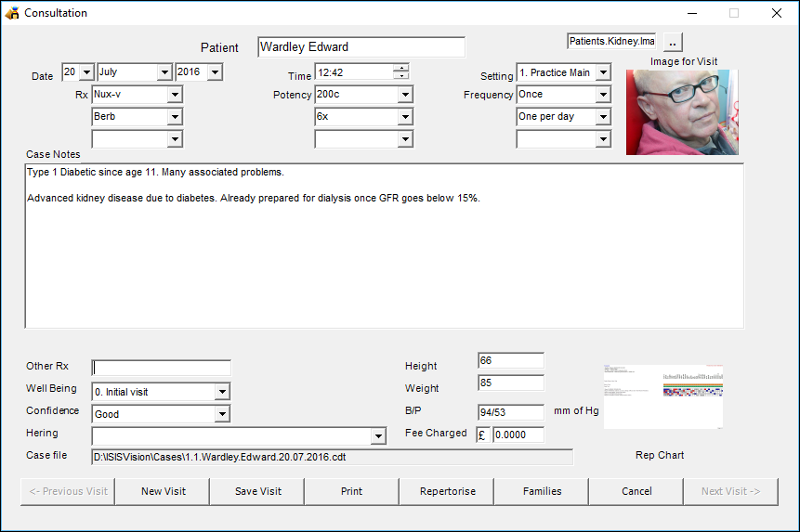Open the day dropdown showing 20

click(x=86, y=71)
